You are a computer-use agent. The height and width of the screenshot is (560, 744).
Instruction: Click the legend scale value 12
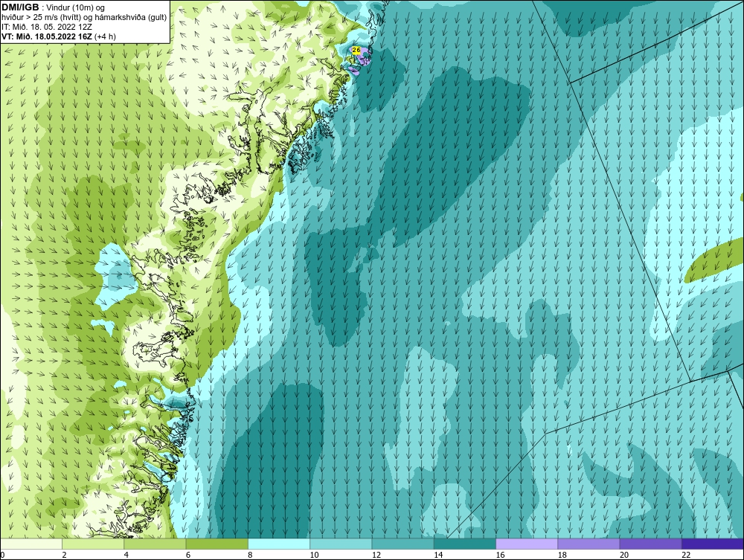(376, 555)
